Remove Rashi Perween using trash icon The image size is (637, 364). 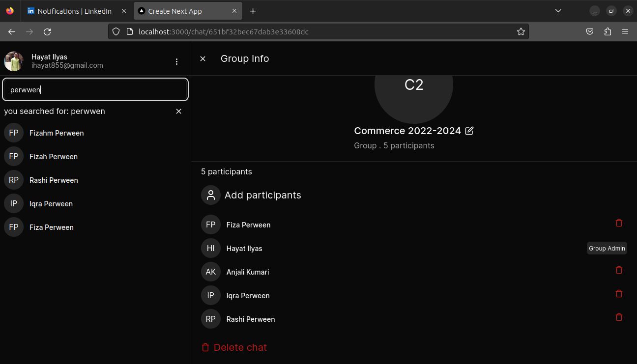pyautogui.click(x=619, y=317)
